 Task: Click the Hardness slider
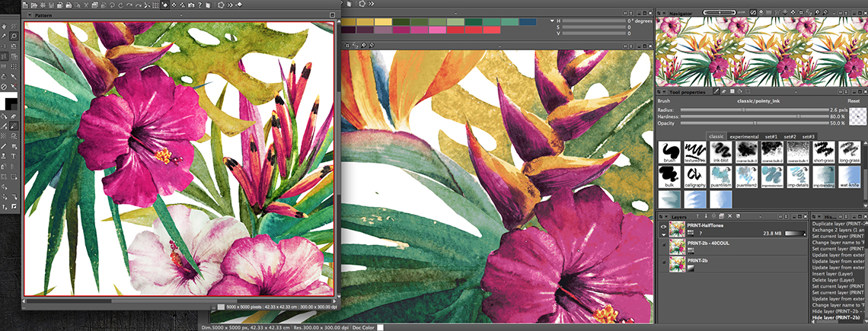(x=755, y=116)
